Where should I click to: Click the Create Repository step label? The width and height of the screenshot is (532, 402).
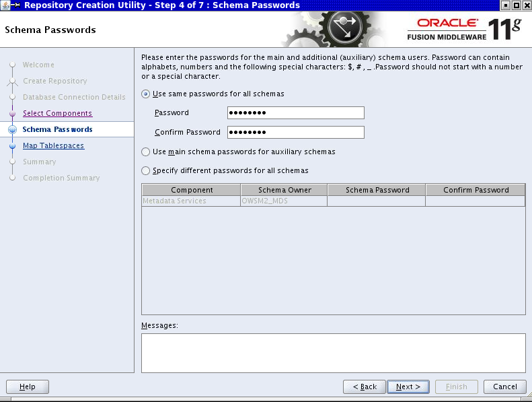pyautogui.click(x=55, y=81)
